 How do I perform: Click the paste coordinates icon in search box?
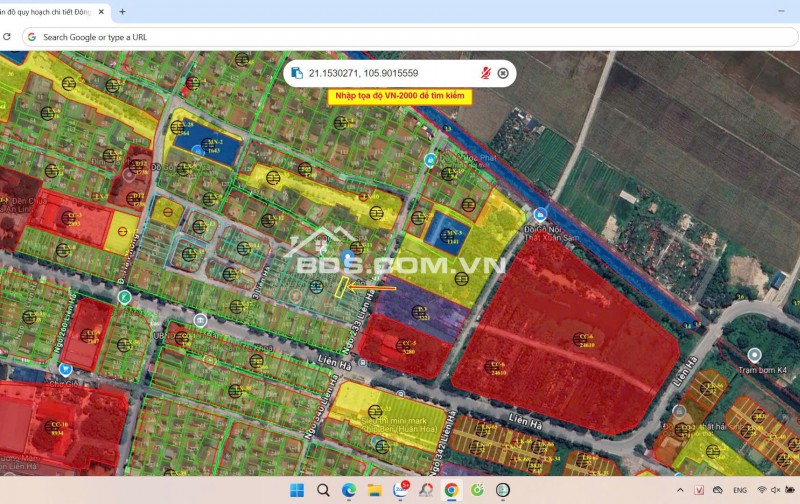point(297,73)
